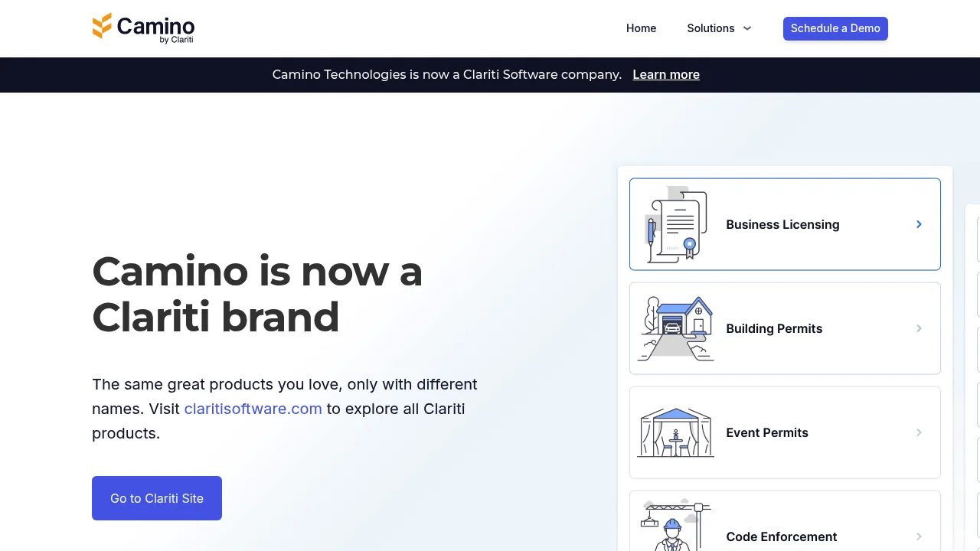Open Event Permits via its chevron arrow
Screen dimensions: 980x551
click(x=919, y=432)
